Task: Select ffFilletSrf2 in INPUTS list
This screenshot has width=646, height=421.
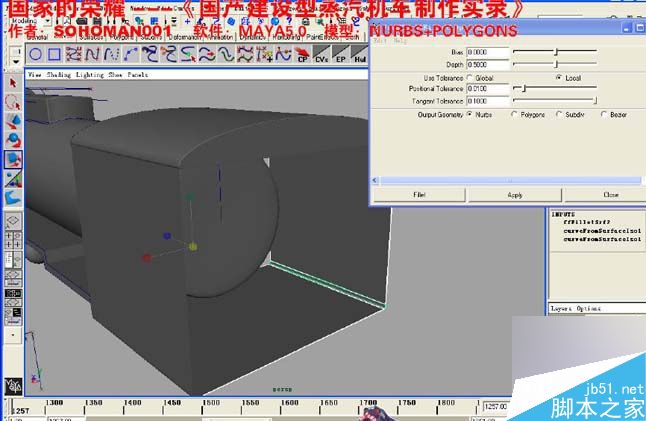Action: point(587,222)
